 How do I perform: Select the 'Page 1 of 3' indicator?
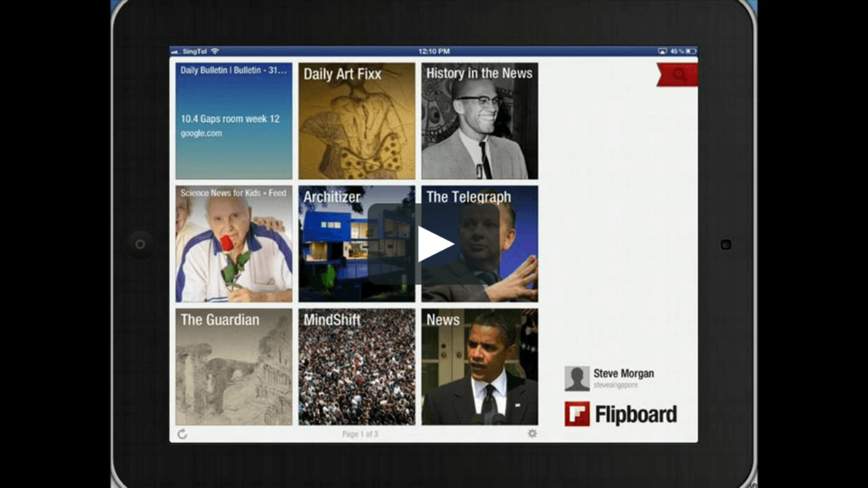coord(359,435)
